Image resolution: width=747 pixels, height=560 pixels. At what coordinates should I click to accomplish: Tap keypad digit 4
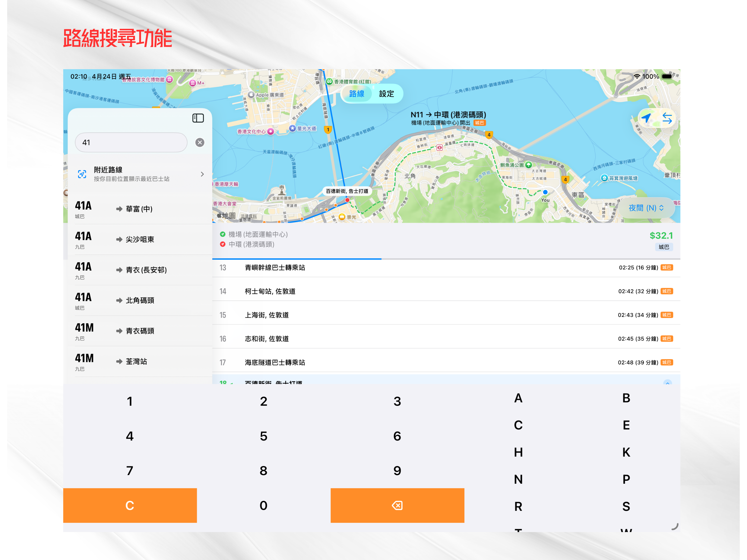coord(130,436)
